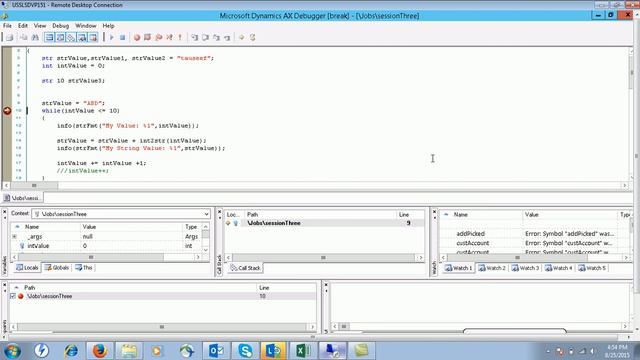The width and height of the screenshot is (640, 360).
Task: Click the last toolbar icon on the right
Action: [253, 38]
